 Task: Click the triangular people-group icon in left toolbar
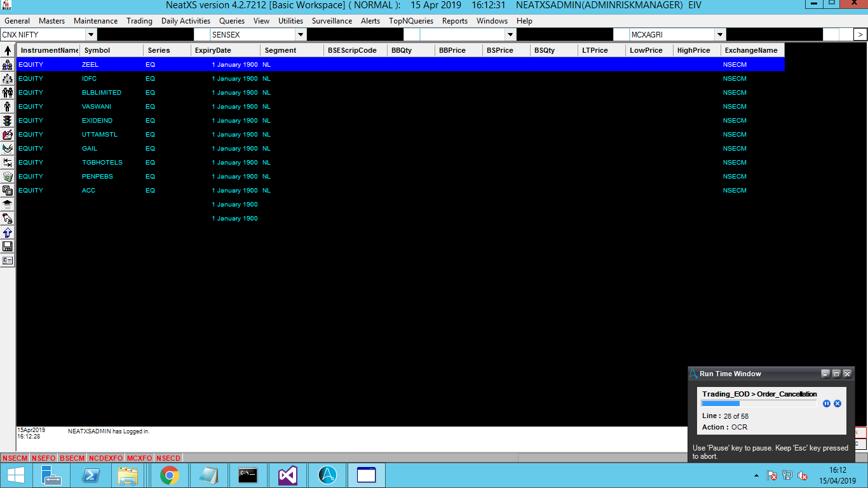(x=8, y=79)
